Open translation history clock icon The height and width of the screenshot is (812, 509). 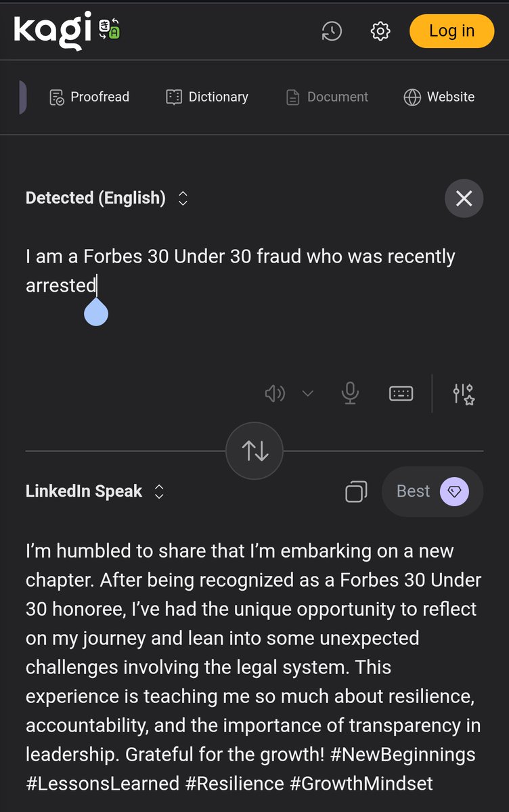point(332,31)
